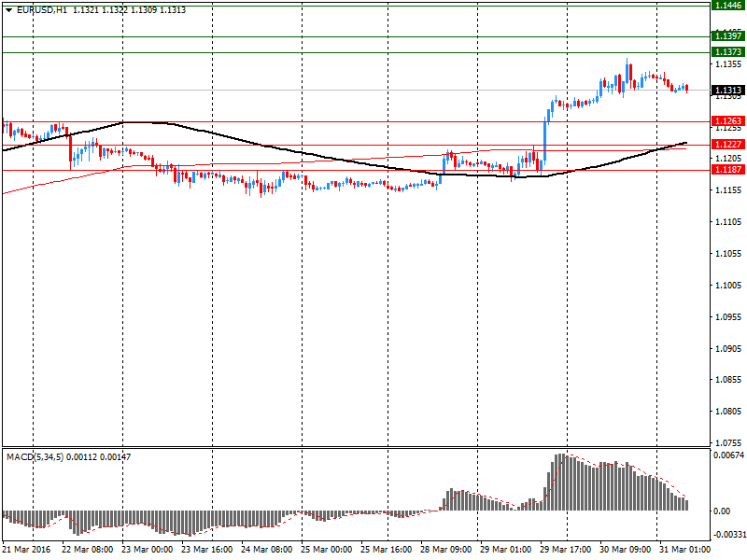Select the green 1.1397 horizontal line
Image resolution: width=747 pixels, height=560 pixels.
coord(356,36)
